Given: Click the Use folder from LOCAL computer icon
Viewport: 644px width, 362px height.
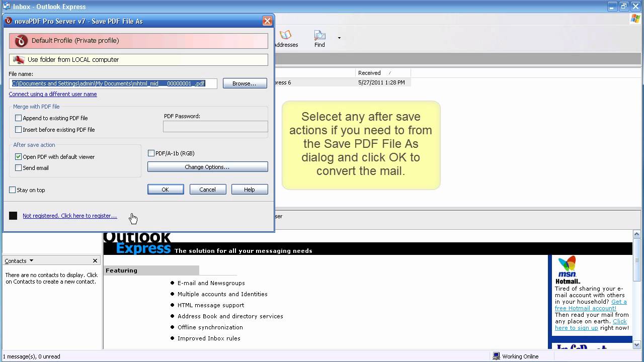Looking at the screenshot, I should [19, 59].
